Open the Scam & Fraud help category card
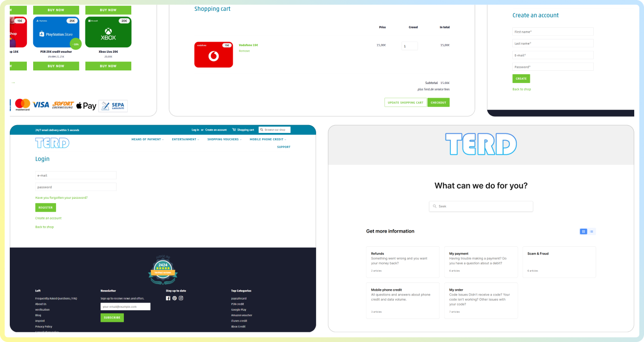The image size is (644, 342). 559,262
